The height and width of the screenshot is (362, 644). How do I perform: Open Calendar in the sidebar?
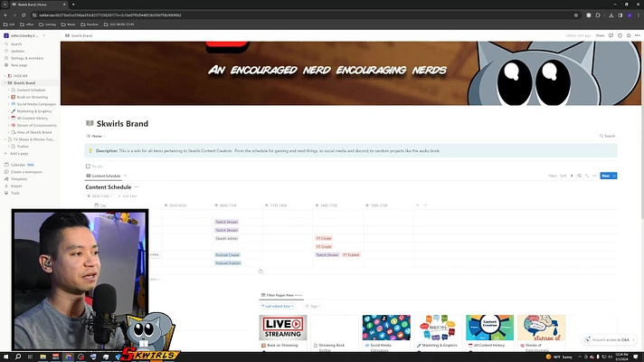point(18,165)
